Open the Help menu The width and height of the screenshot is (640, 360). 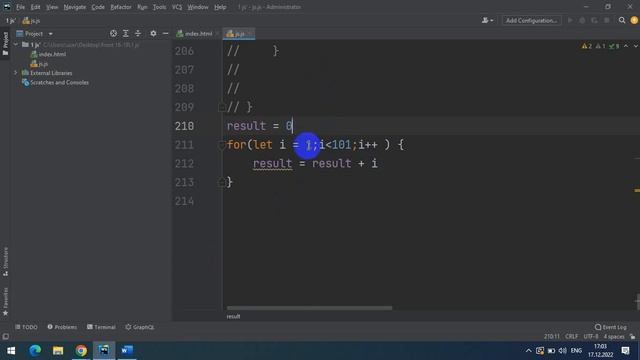(x=220, y=7)
